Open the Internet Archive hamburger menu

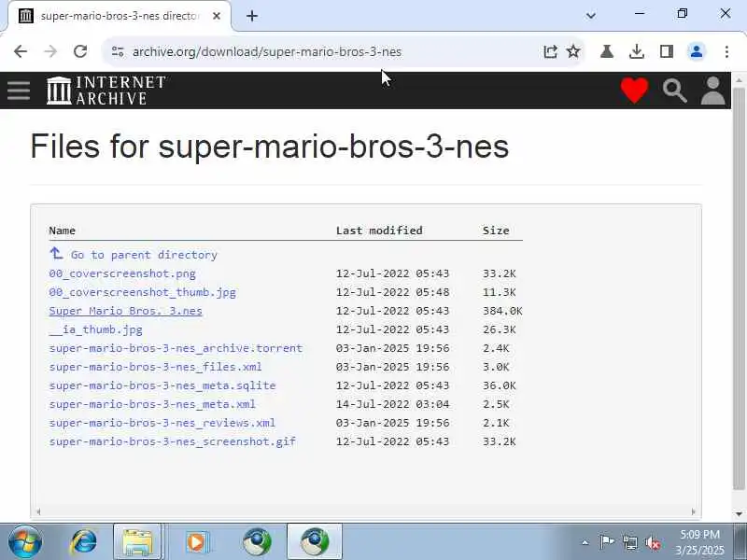point(19,91)
